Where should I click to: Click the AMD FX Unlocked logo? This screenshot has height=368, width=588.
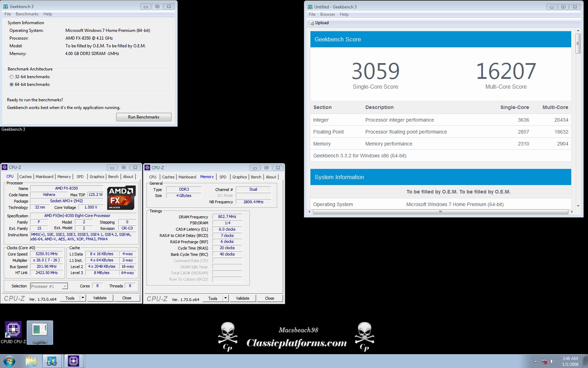tap(121, 198)
